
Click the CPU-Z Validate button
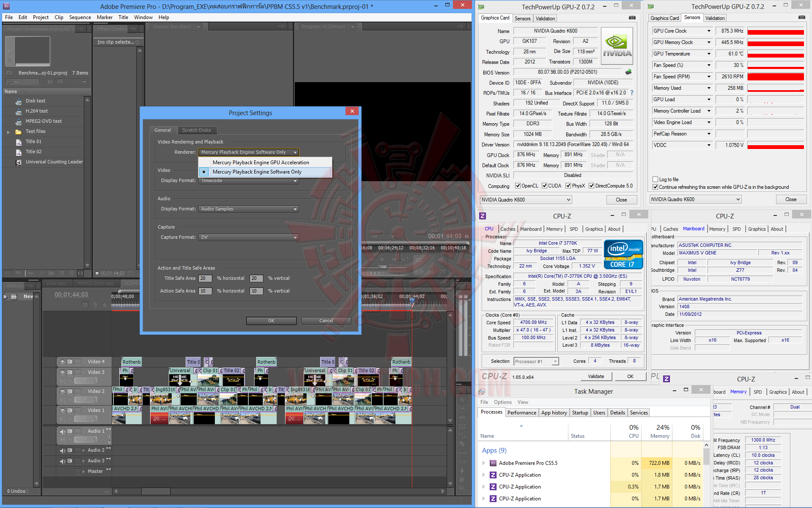pyautogui.click(x=595, y=376)
